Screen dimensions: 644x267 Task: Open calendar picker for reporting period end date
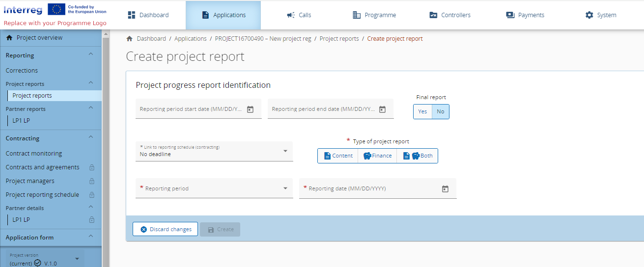pos(382,109)
